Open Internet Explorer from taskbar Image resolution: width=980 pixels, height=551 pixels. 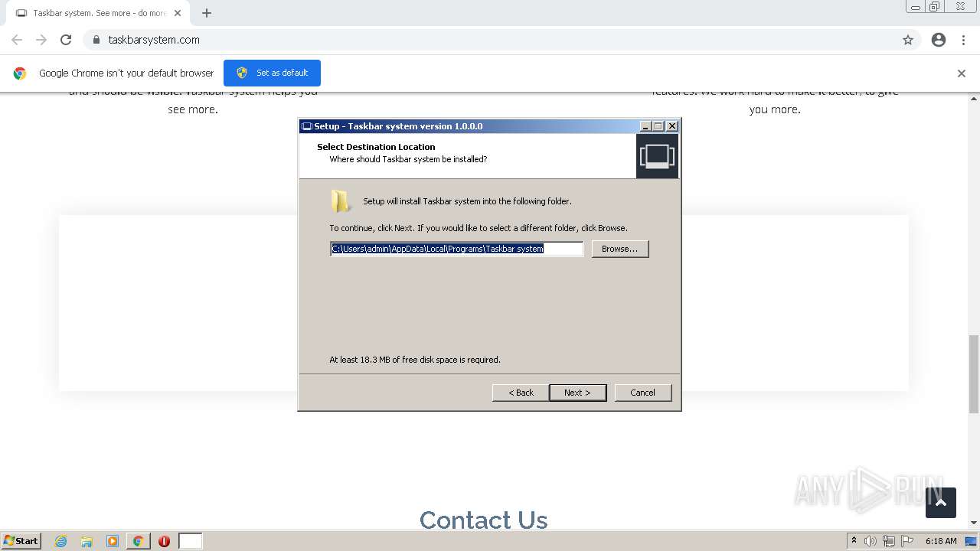(60, 541)
